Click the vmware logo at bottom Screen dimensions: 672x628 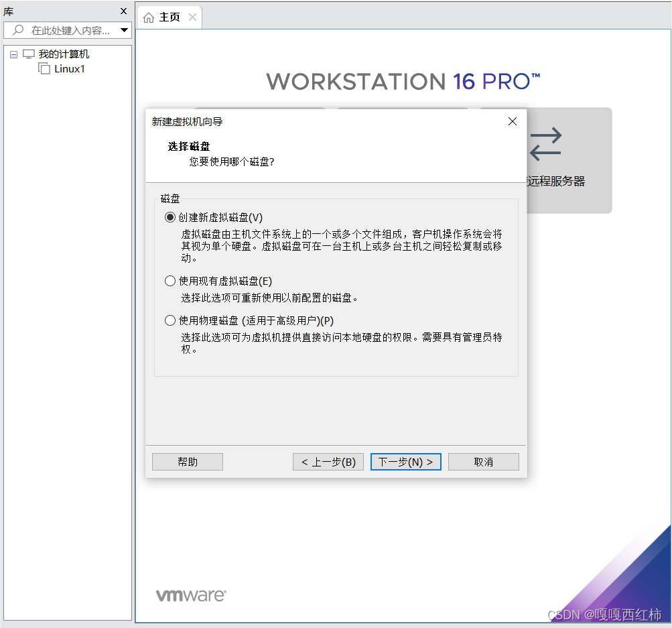191,595
